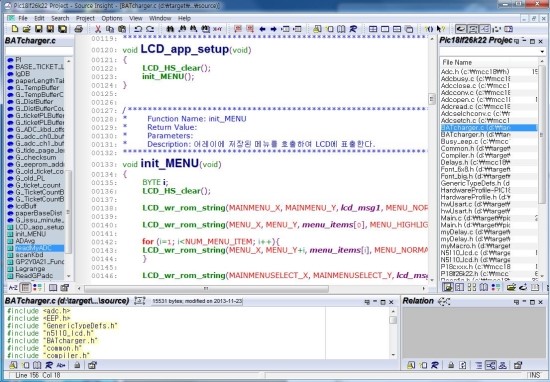The image size is (550, 382).
Task: Click the cascade windows icon
Action: [x=409, y=29]
